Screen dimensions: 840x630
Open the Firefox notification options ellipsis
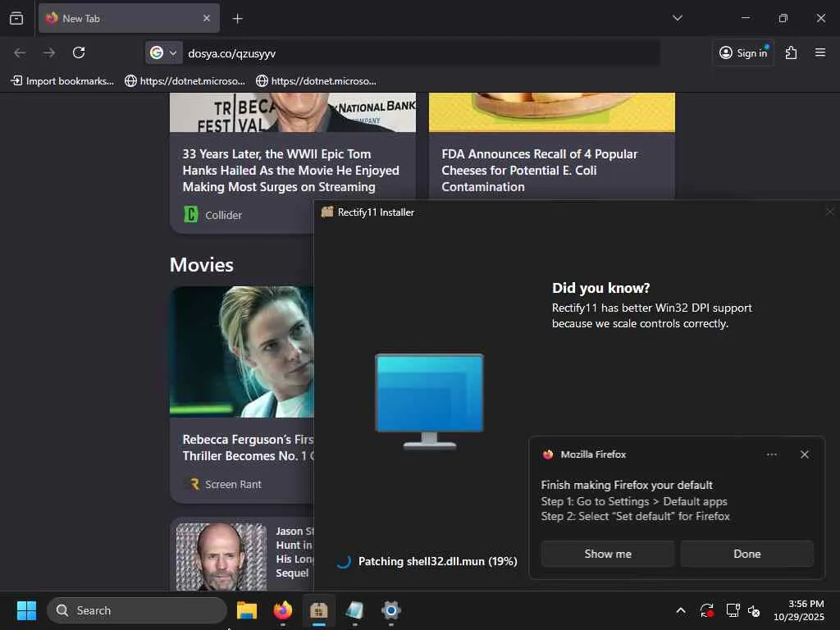771,454
